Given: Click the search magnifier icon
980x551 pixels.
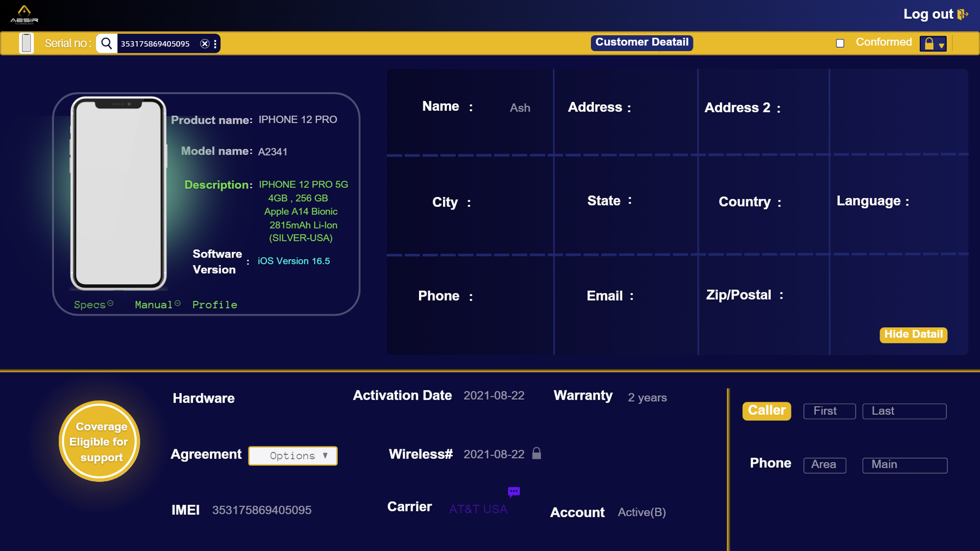Looking at the screenshot, I should (x=106, y=43).
